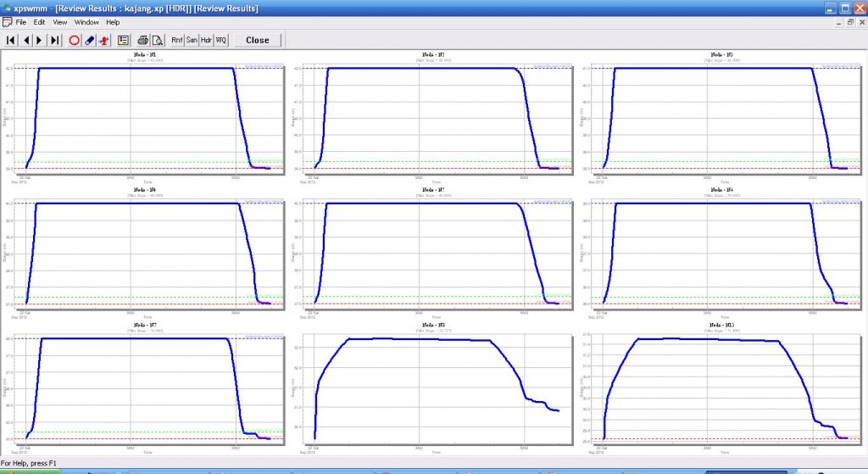
Task: Open the list properties toolbar icon
Action: 123,40
